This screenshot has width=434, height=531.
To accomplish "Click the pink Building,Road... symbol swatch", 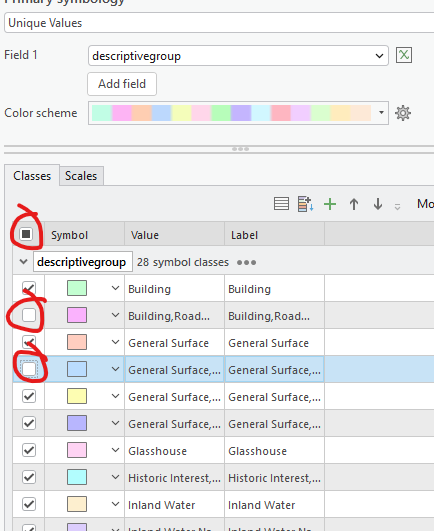I will pos(77,315).
